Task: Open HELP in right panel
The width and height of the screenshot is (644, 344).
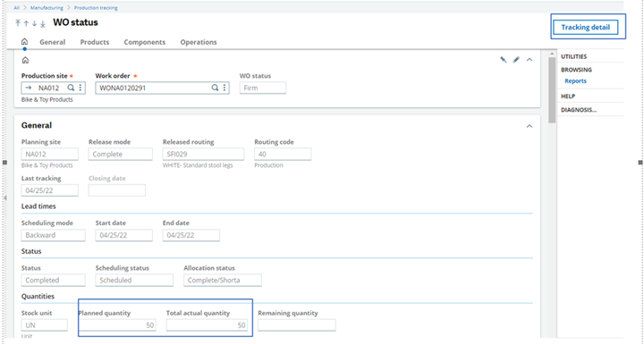Action: point(568,96)
